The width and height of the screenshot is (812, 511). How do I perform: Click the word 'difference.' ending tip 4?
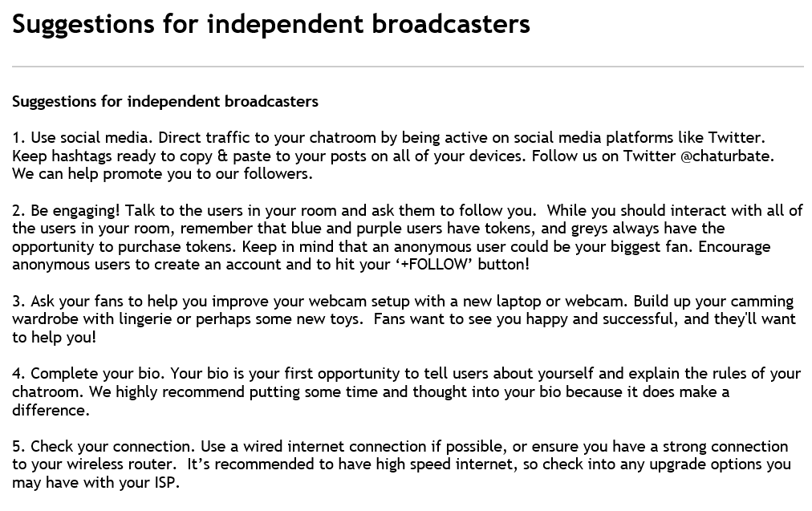(51, 410)
